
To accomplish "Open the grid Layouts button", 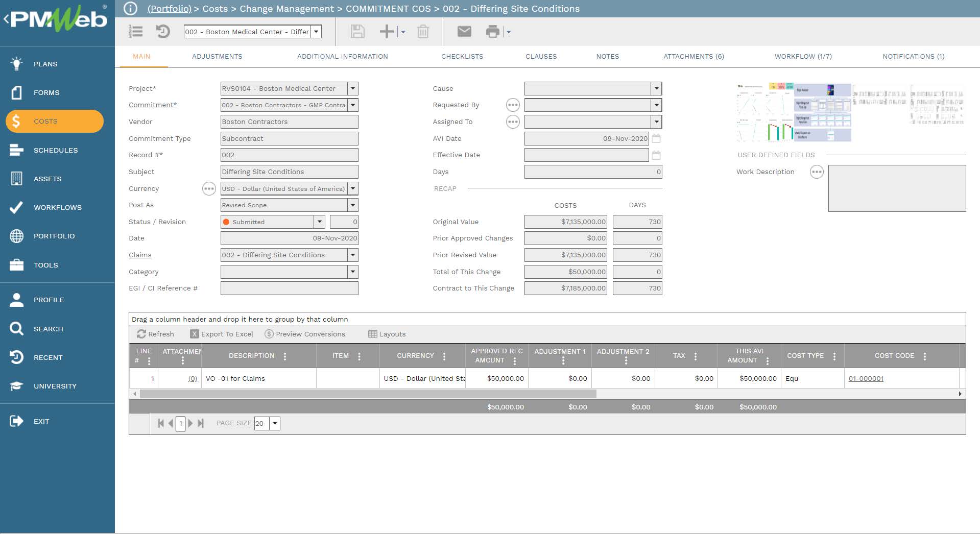I will (x=387, y=334).
